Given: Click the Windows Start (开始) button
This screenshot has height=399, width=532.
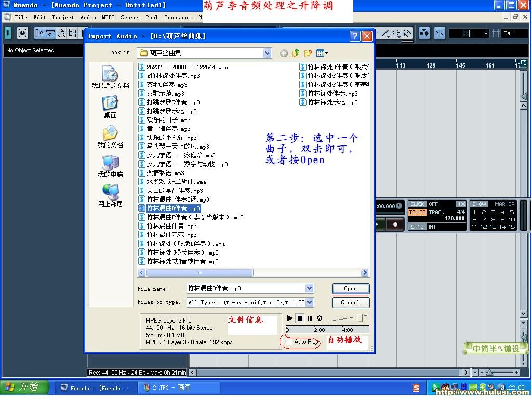Looking at the screenshot, I should coord(24,387).
